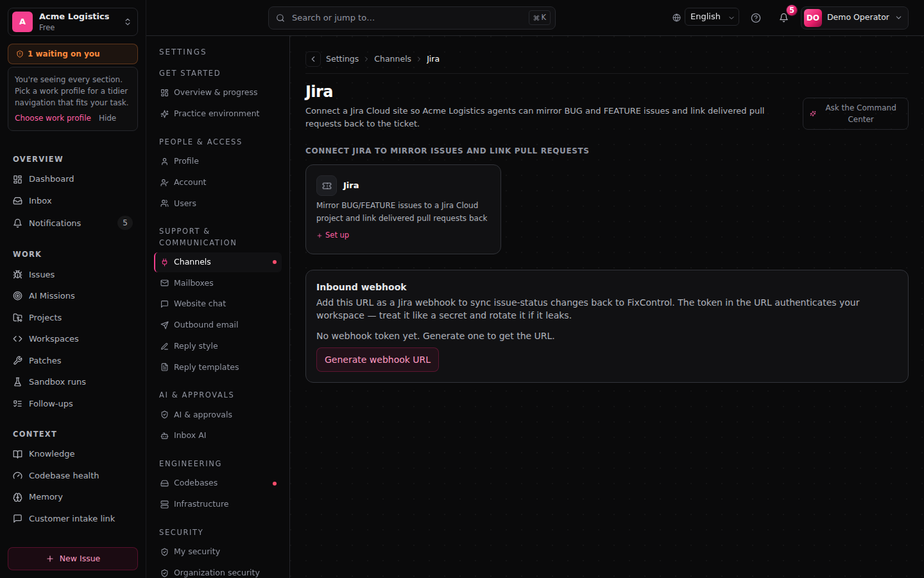This screenshot has width=924, height=578.
Task: Go to Account settings
Action: pos(218,182)
